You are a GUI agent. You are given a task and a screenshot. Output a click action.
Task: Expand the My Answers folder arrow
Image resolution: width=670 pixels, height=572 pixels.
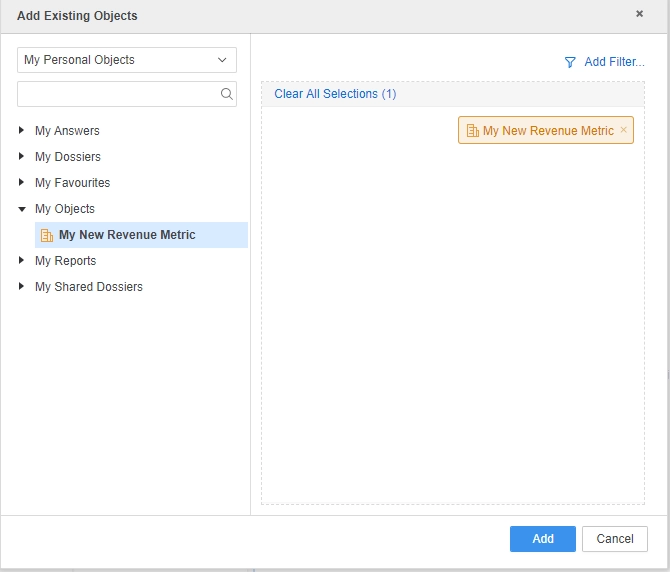[x=22, y=131]
